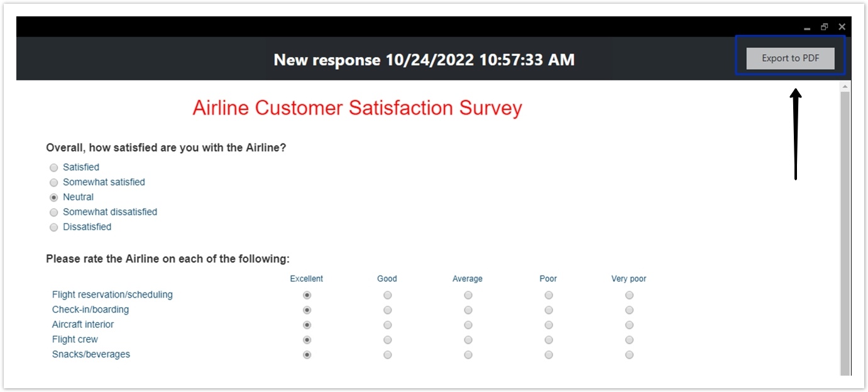Rate Flight reservation/scheduling as Good
This screenshot has height=392, width=868.
tap(387, 295)
